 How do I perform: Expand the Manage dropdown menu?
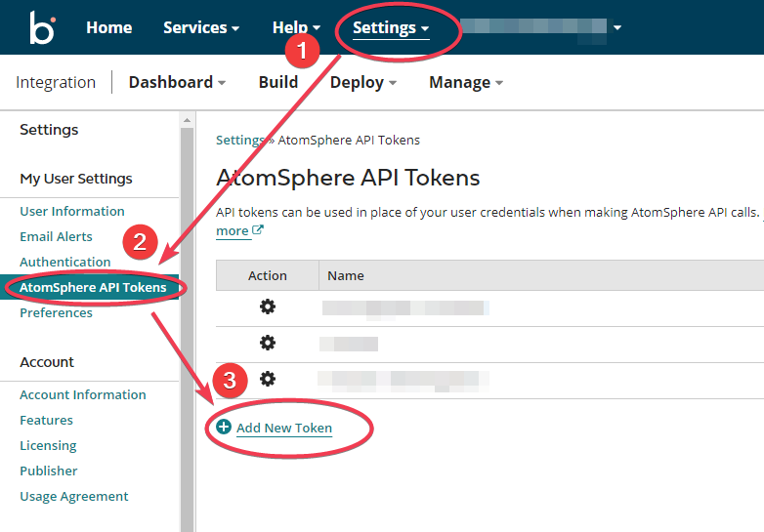click(x=466, y=83)
